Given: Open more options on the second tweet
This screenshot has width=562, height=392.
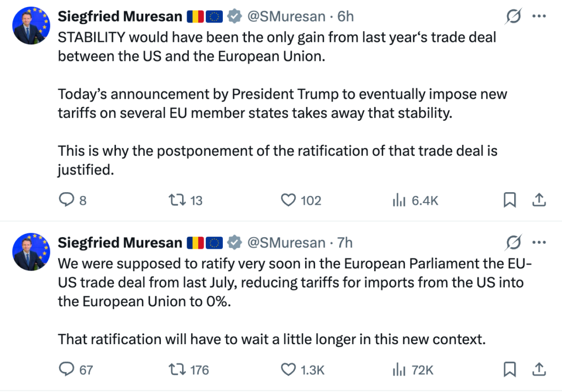Looking at the screenshot, I should [539, 242].
